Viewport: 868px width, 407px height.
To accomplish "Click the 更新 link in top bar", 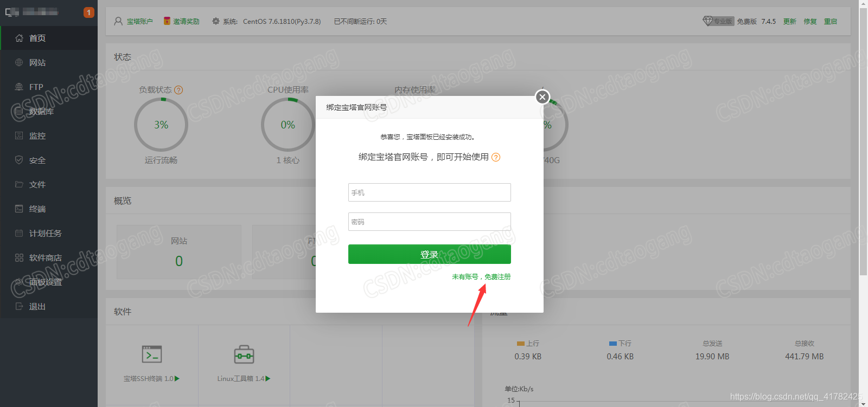I will [790, 22].
